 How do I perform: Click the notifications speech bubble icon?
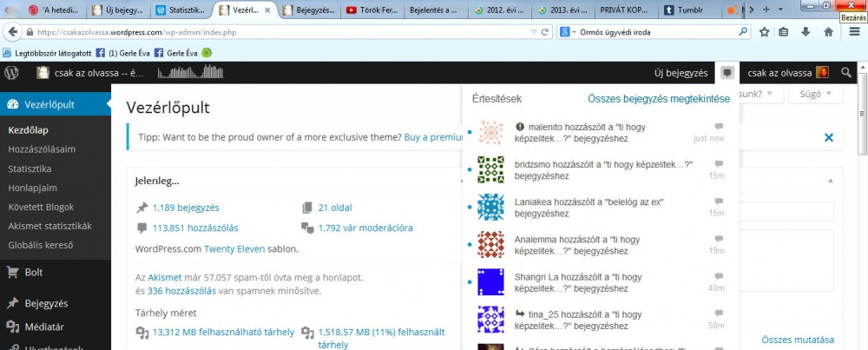click(727, 73)
